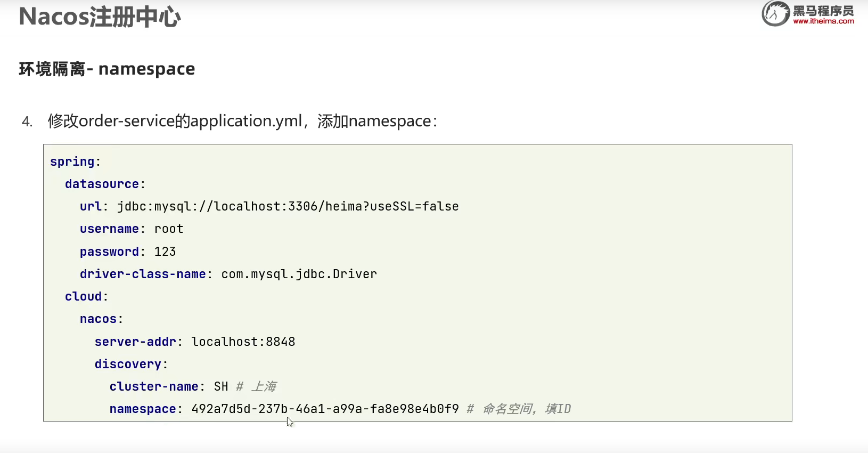Select the 'server-addr' key
The height and width of the screenshot is (453, 868).
tap(135, 342)
